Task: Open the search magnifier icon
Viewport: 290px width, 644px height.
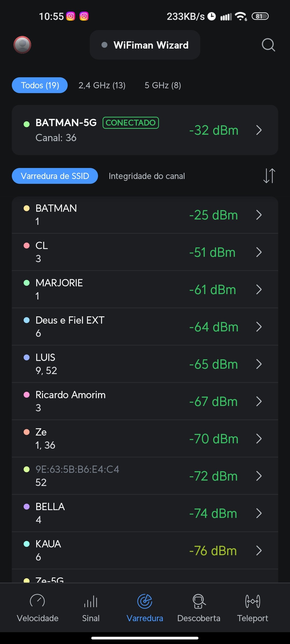Action: pos(268,45)
